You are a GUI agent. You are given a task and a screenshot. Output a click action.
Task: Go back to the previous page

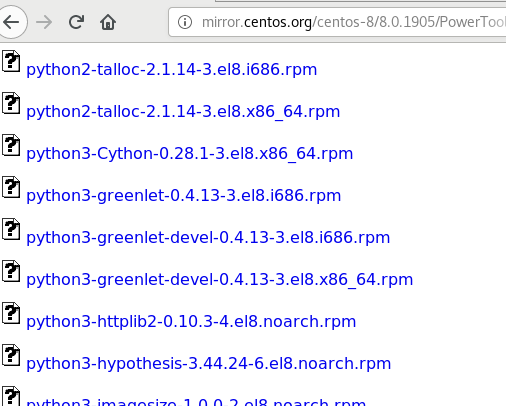pos(11,22)
